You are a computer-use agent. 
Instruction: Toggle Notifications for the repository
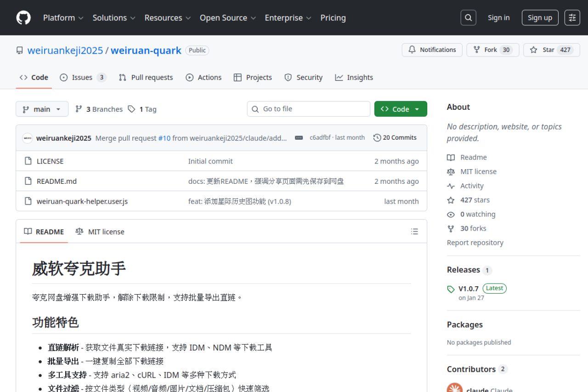(x=432, y=50)
